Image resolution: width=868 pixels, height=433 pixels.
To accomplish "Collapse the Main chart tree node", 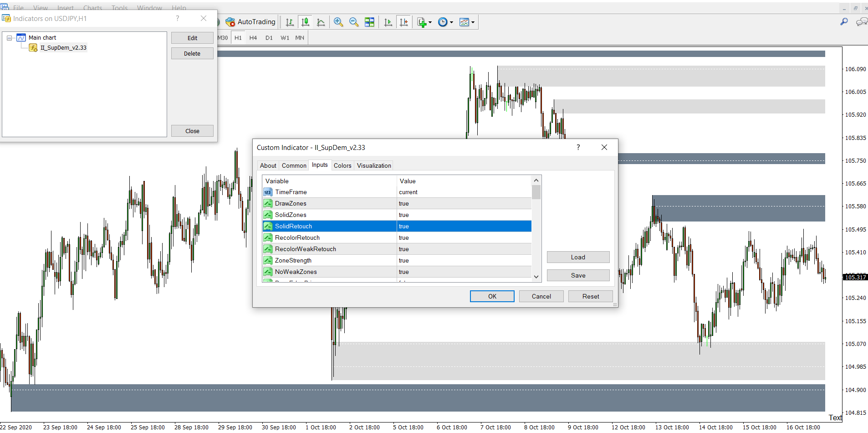I will pyautogui.click(x=9, y=38).
